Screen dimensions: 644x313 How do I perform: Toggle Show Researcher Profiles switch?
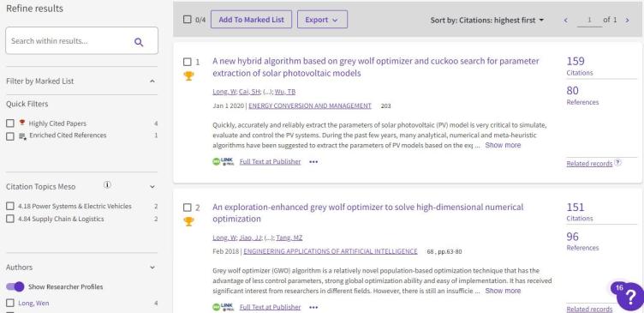15,286
